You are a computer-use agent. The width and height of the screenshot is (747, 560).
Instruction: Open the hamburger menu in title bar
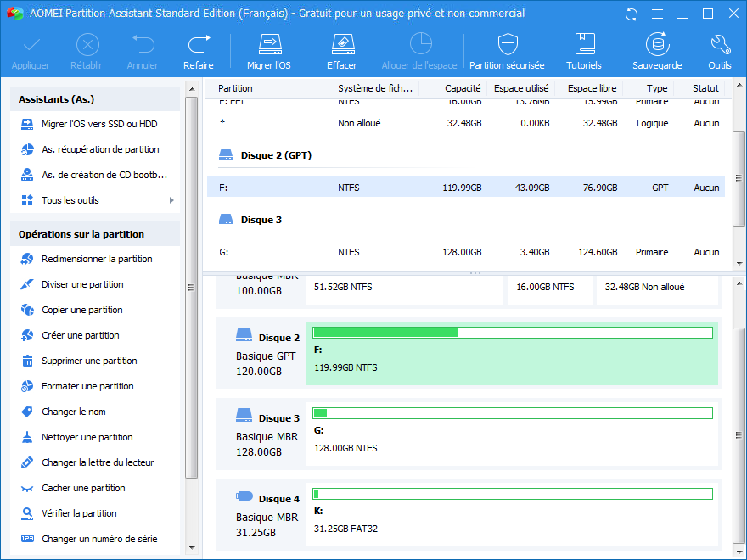656,14
